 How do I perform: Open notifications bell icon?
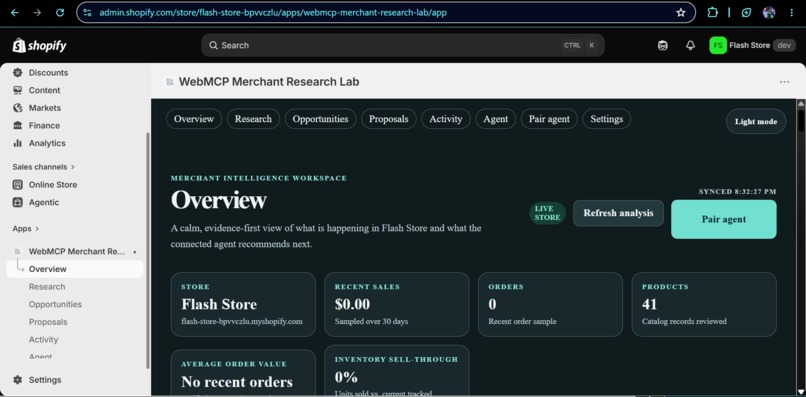click(690, 45)
